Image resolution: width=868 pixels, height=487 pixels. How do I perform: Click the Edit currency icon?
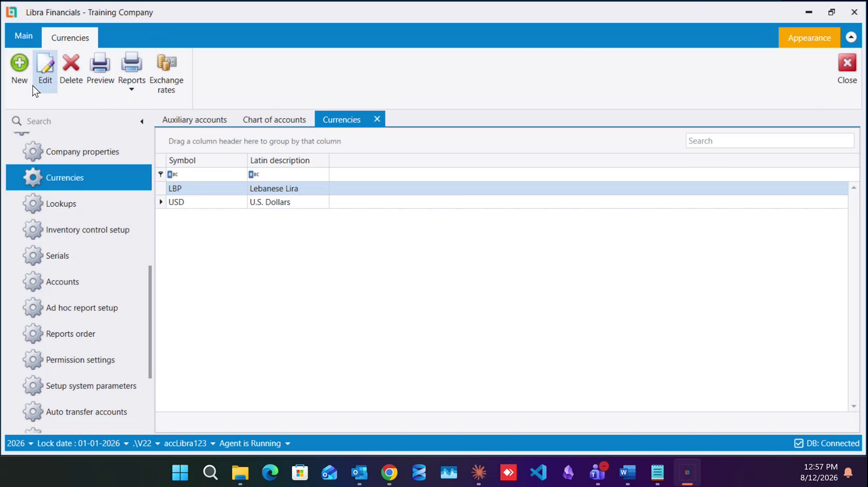tap(45, 63)
